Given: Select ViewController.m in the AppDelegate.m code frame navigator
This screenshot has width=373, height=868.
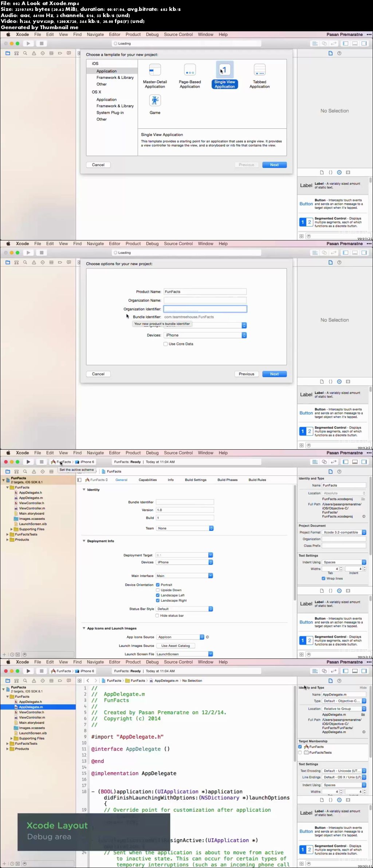Looking at the screenshot, I should [x=32, y=717].
